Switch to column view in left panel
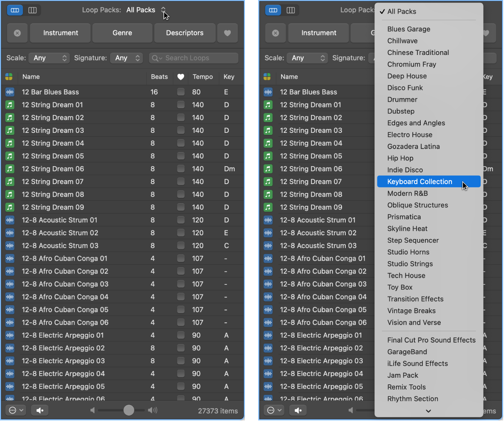Viewport: 504px width, 421px height. pyautogui.click(x=32, y=10)
